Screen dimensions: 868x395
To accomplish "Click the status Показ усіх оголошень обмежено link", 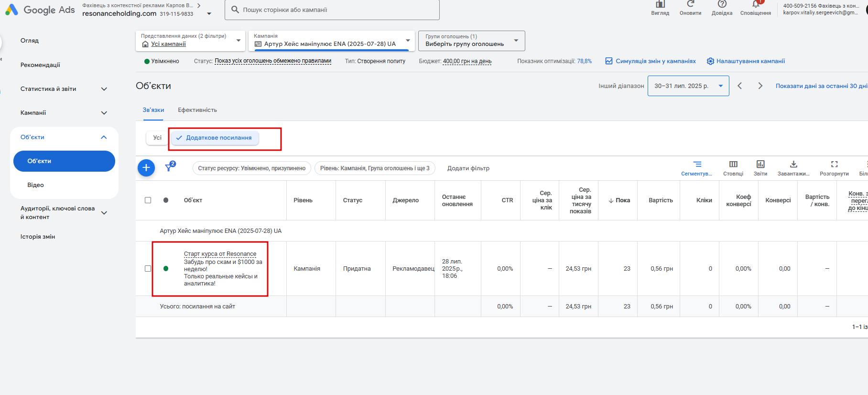I will [x=273, y=61].
